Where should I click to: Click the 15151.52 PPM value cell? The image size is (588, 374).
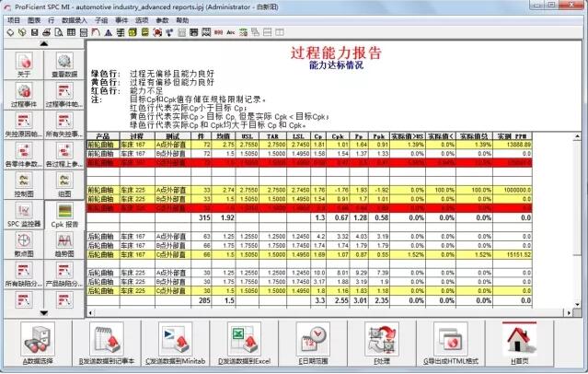[x=513, y=254]
